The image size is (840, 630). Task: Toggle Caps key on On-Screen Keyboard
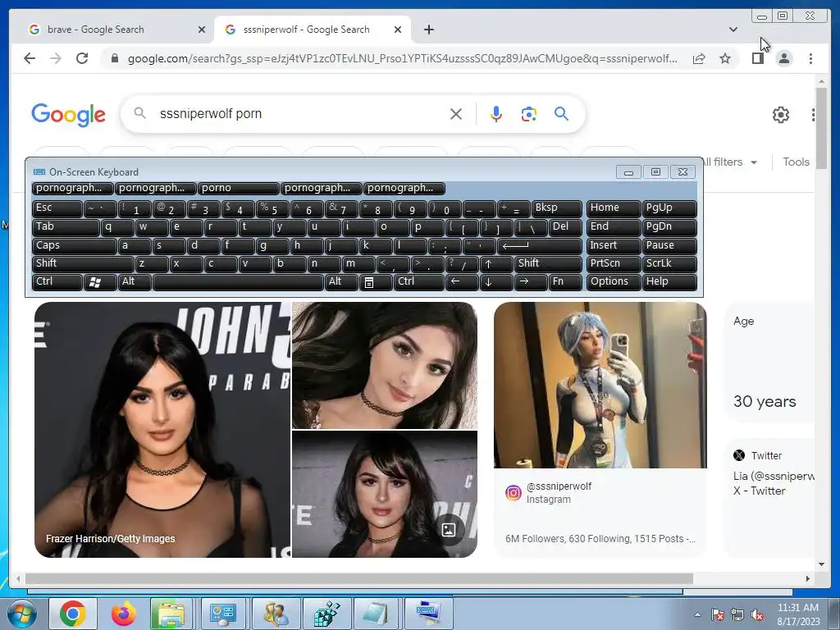click(x=74, y=246)
